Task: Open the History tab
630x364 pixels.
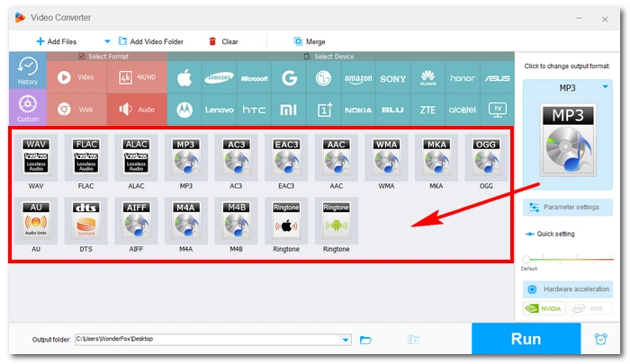Action: point(28,71)
